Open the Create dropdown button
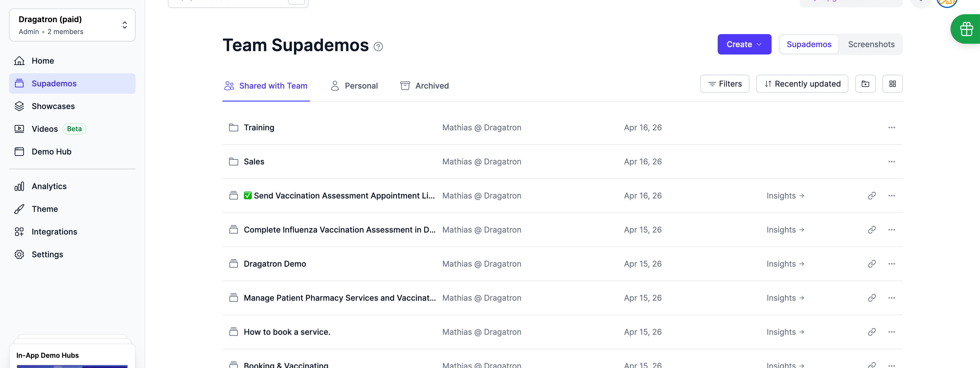The width and height of the screenshot is (980, 368). [x=744, y=45]
